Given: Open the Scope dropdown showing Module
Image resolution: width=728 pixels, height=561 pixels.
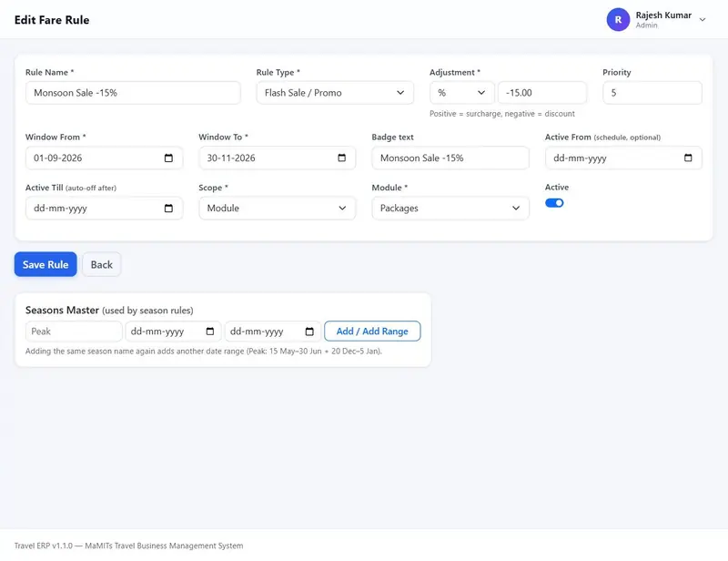Looking at the screenshot, I should point(278,209).
